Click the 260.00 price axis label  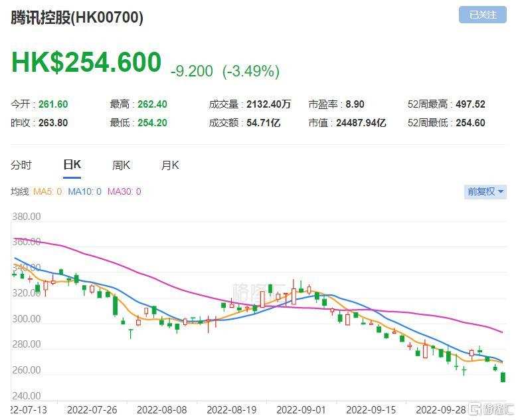(27, 369)
